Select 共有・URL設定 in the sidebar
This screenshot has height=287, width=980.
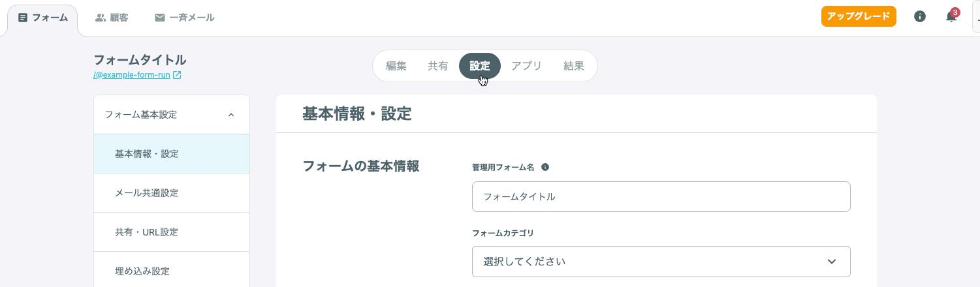172,232
